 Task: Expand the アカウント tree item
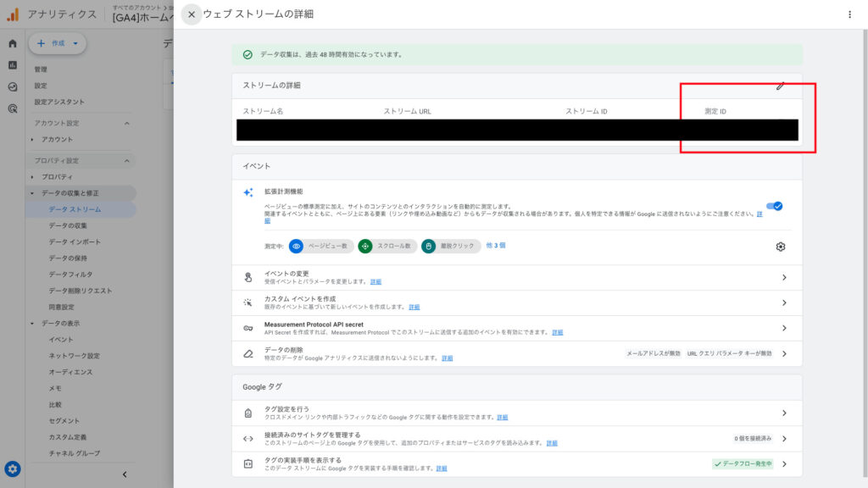point(33,139)
